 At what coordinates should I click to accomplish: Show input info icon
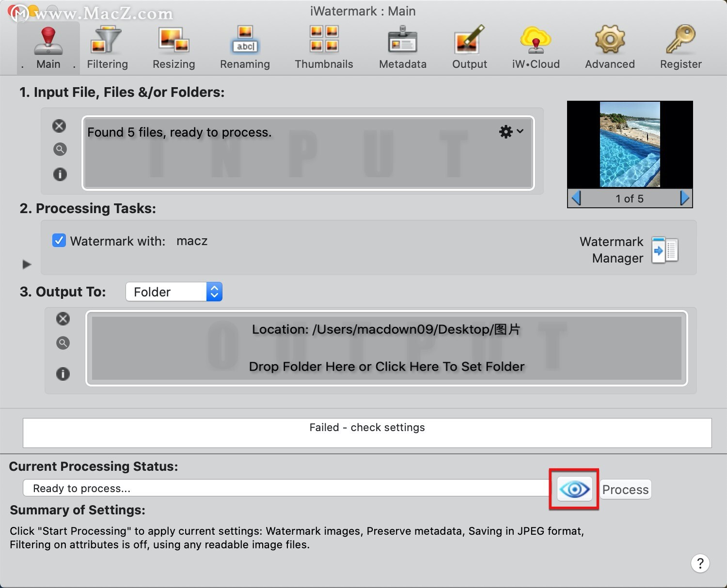[x=60, y=174]
